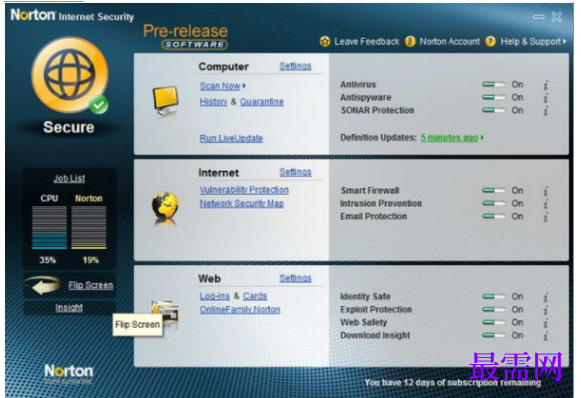Expand the Scan Now arrow
581x398 pixels.
click(x=244, y=86)
